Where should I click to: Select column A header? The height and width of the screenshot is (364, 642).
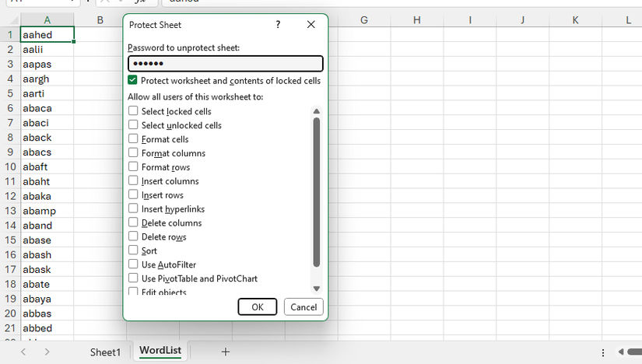pos(47,20)
